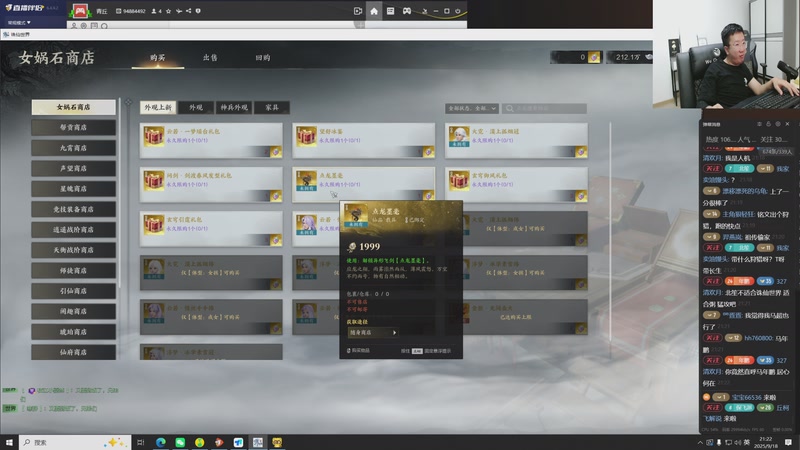Image resolution: width=800 pixels, height=450 pixels.
Task: Click the lock icon in chat panel header
Action: pos(768,124)
